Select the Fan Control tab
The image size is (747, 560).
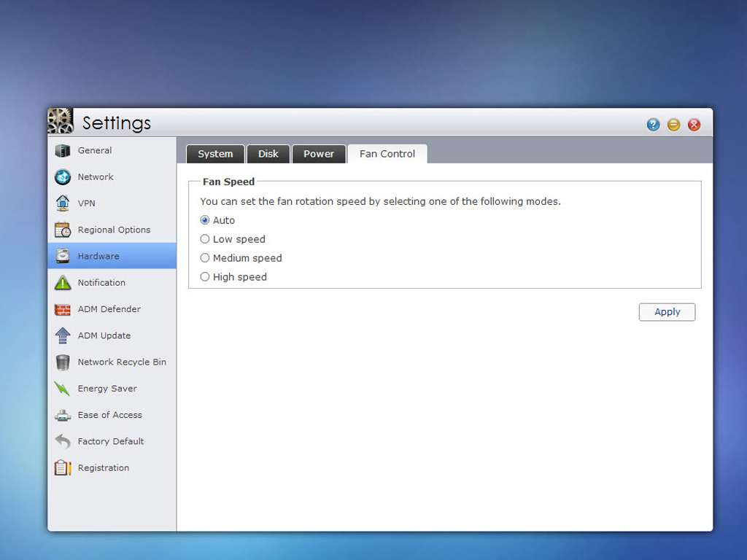(x=387, y=154)
